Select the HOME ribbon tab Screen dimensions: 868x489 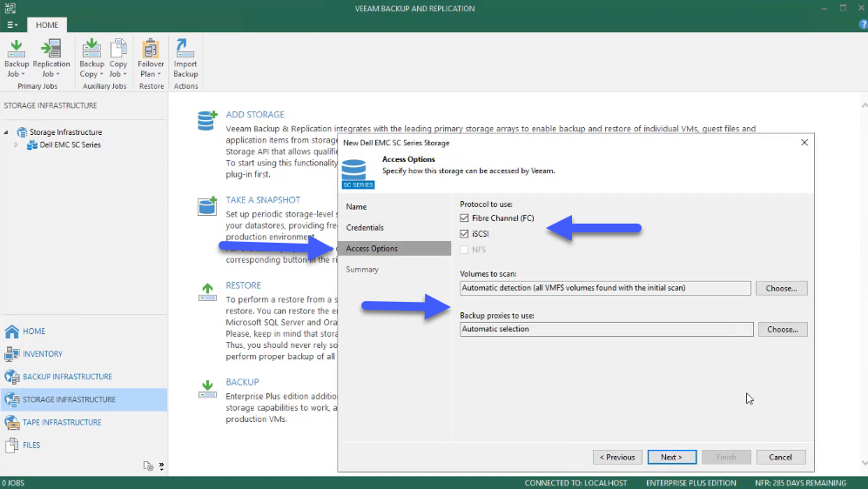point(47,25)
